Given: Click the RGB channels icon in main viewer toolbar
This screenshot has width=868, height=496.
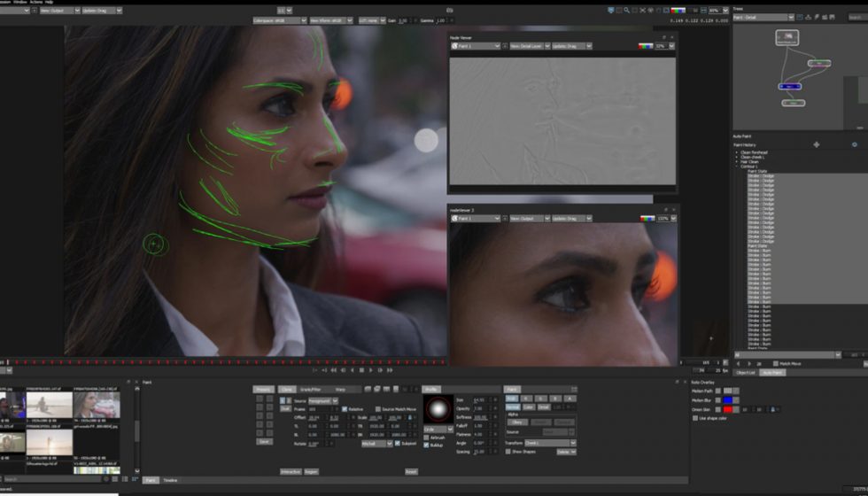Looking at the screenshot, I should 678,11.
